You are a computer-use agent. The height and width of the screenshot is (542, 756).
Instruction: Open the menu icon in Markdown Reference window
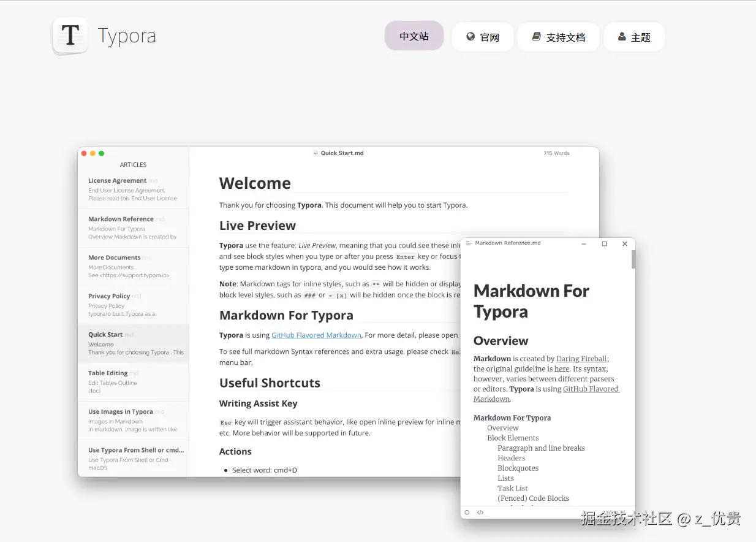[469, 243]
